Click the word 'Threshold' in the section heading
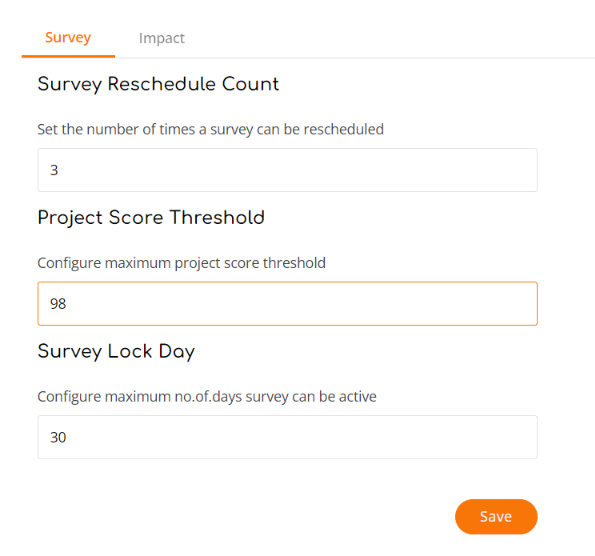This screenshot has width=595, height=556. pyautogui.click(x=217, y=217)
